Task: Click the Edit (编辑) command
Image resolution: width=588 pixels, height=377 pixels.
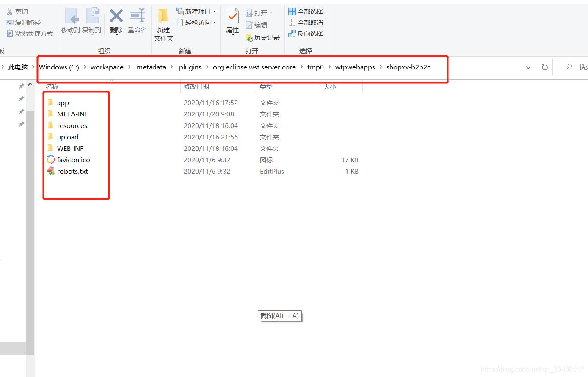Action: (257, 25)
